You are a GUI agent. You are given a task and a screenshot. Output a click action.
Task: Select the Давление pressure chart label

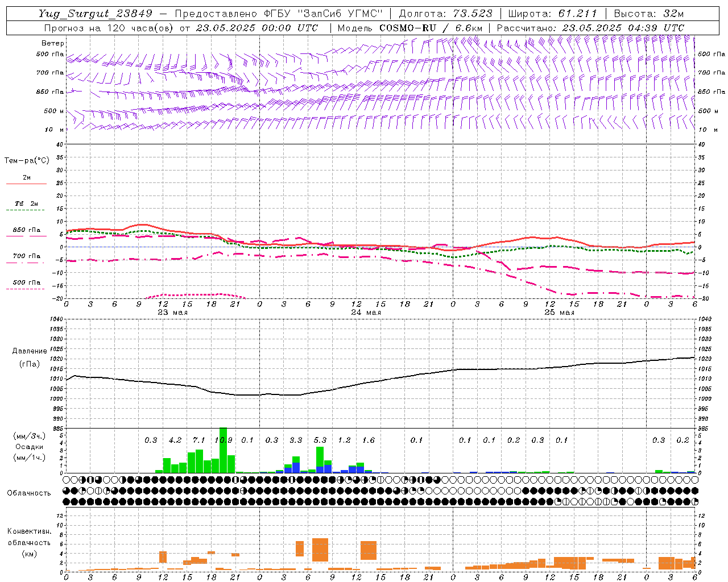(30, 351)
